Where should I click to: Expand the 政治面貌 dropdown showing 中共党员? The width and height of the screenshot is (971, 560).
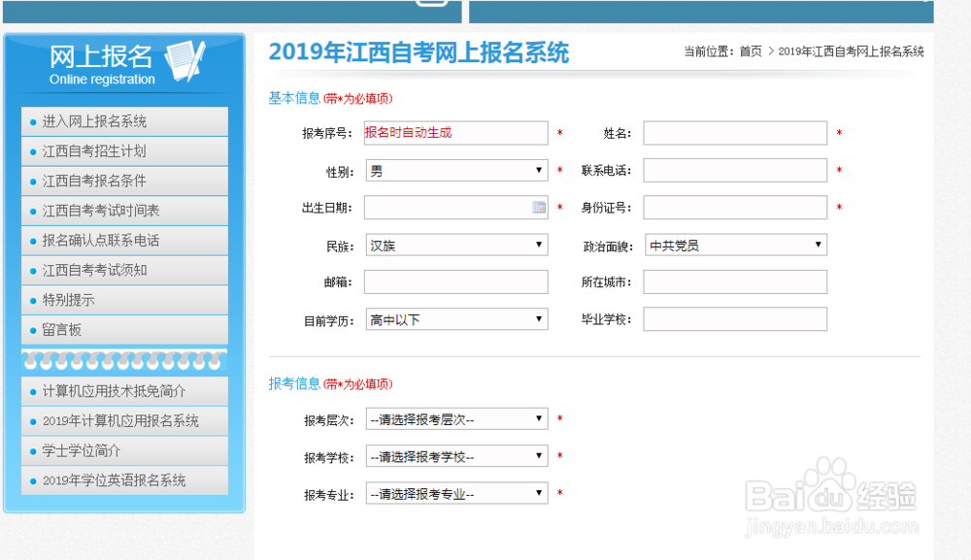coord(736,245)
